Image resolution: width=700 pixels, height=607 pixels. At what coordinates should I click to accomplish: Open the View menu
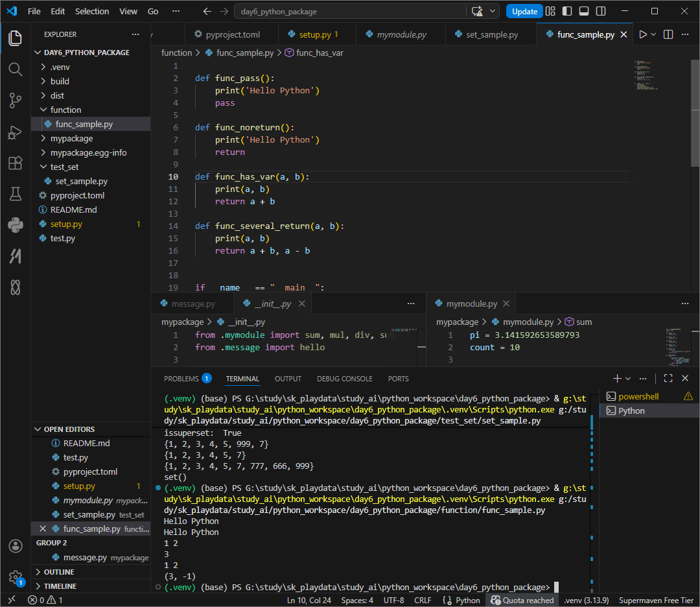(x=128, y=11)
